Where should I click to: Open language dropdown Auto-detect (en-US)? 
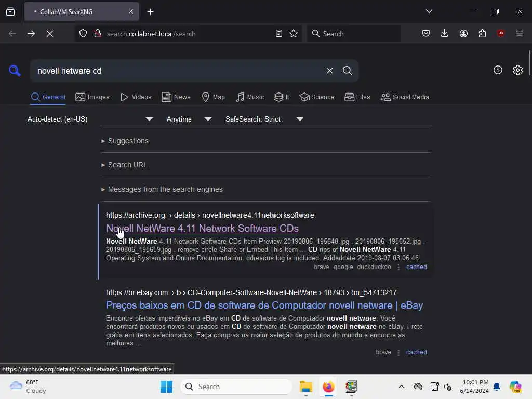click(90, 119)
